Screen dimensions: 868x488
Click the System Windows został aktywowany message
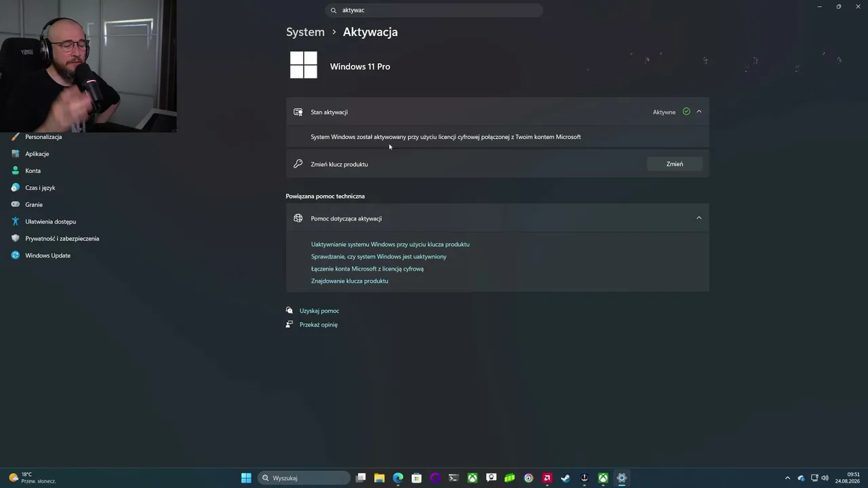446,137
